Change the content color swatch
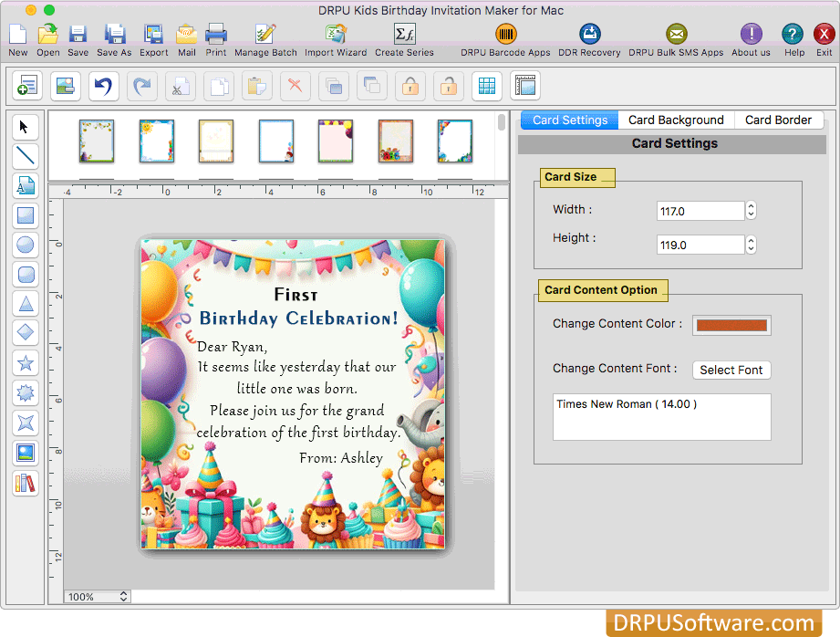 pyautogui.click(x=731, y=324)
